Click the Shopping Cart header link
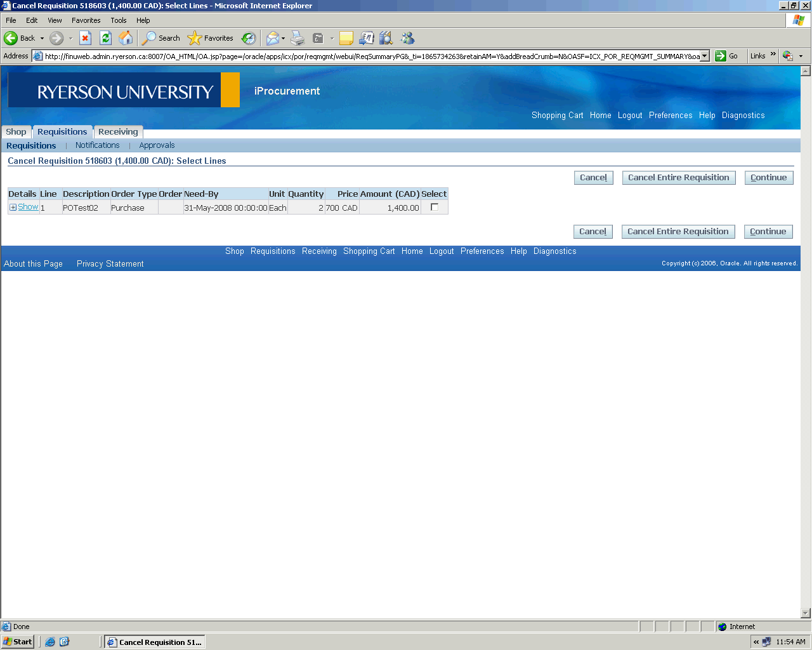Screen dimensions: 812x650 pos(557,116)
